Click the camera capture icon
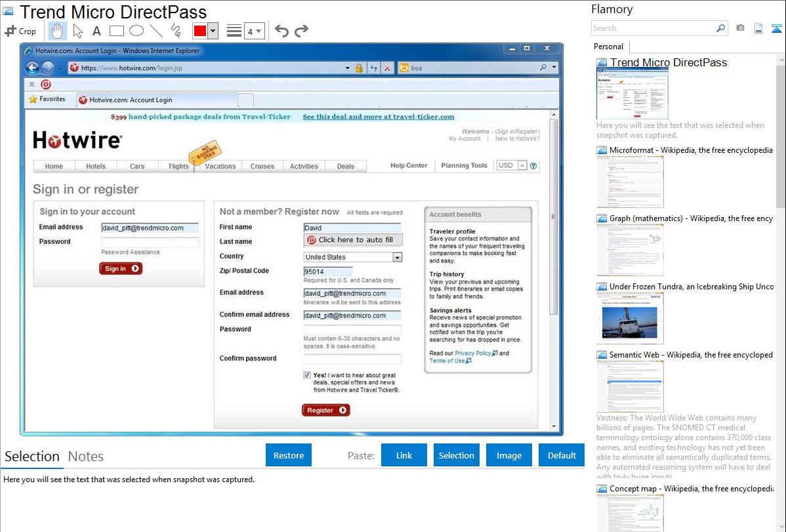Viewport: 786px width, 532px height. click(x=740, y=28)
